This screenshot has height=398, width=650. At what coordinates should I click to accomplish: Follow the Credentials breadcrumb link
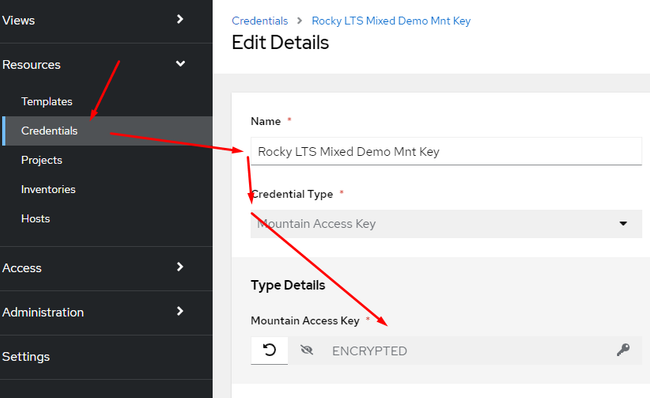pos(260,21)
